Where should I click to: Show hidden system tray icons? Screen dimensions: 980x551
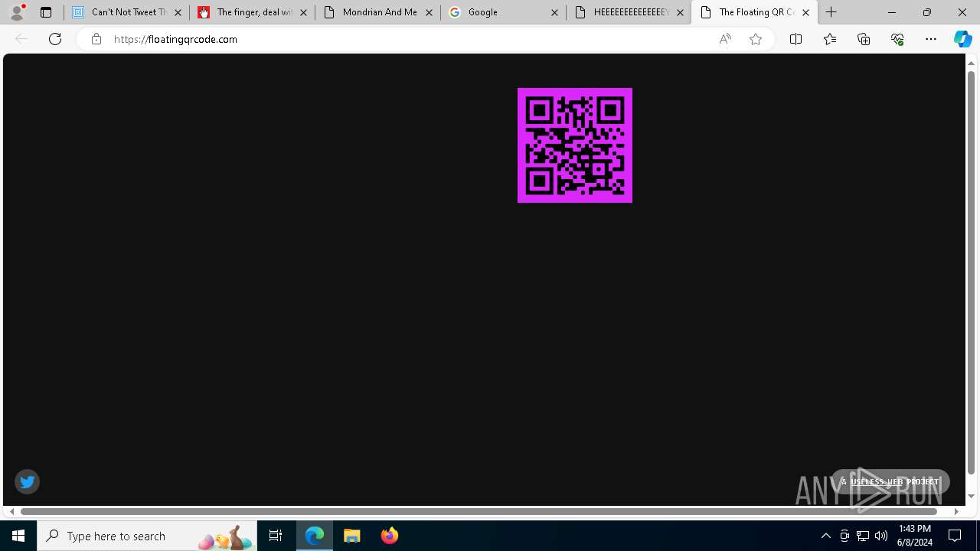pyautogui.click(x=825, y=536)
